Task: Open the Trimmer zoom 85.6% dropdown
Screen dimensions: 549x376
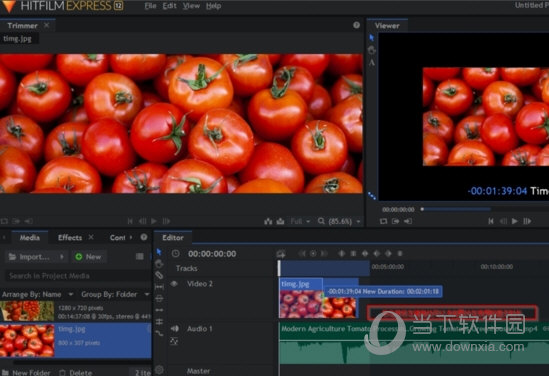Action: coord(344,221)
